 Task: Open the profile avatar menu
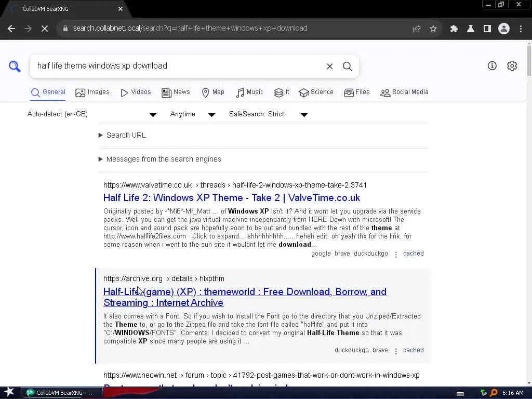(504, 29)
